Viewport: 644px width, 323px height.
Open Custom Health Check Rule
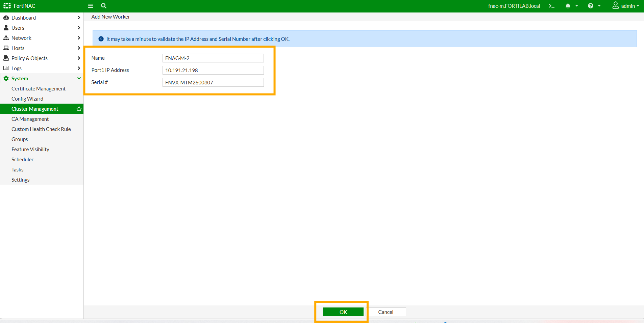point(42,129)
